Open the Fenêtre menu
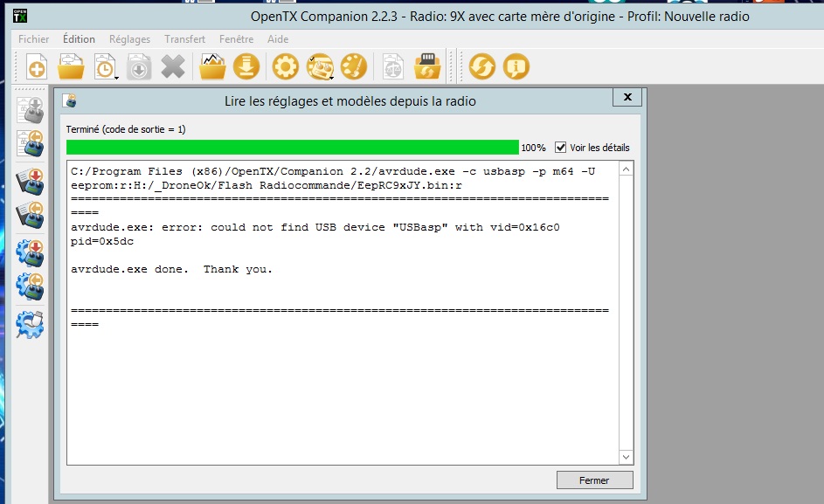Screen dimensions: 824x504 point(237,39)
